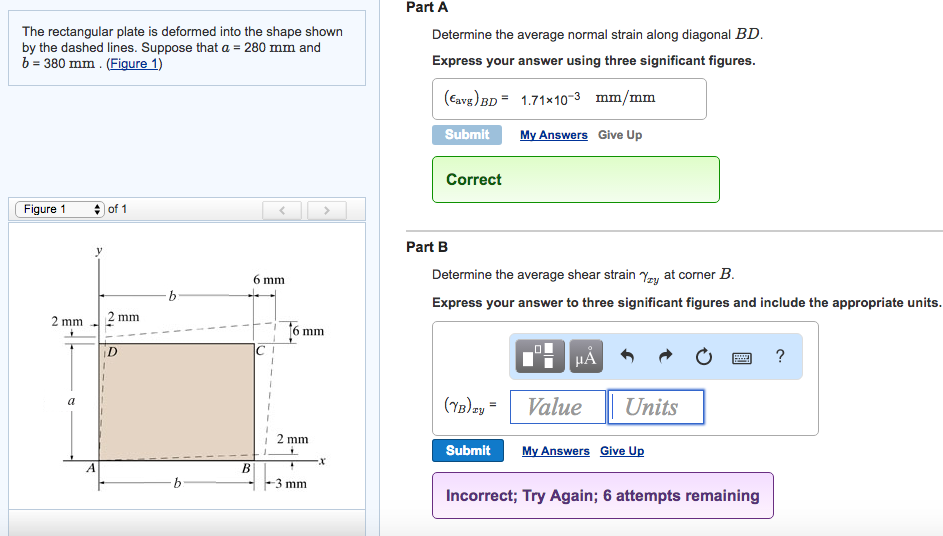This screenshot has width=943, height=536.
Task: Open the templates tool in Part B toolbar
Action: (x=542, y=356)
